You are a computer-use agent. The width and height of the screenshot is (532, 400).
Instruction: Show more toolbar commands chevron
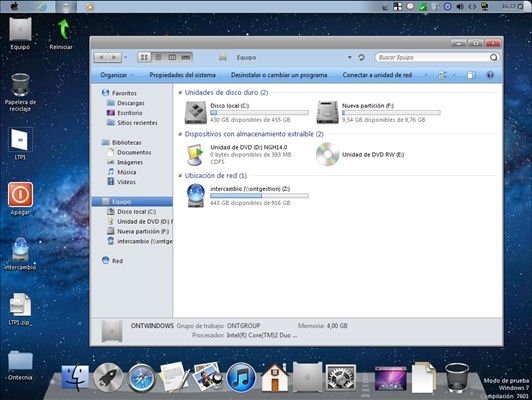point(426,75)
